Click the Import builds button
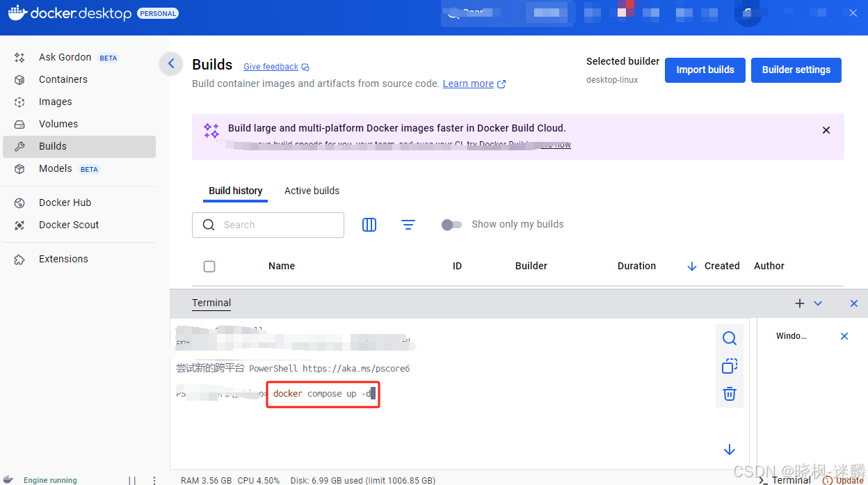Viewport: 868px width, 485px height. point(705,70)
